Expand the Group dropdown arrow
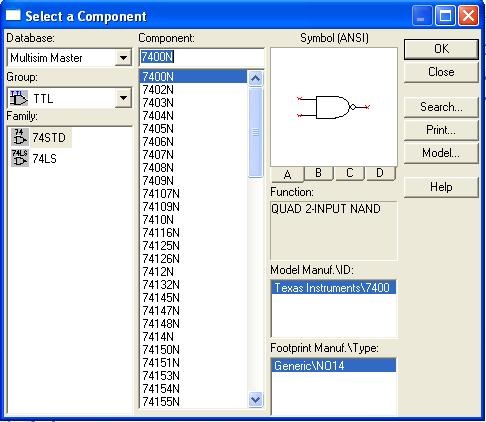Screen dimensions: 486x422 pos(123,98)
